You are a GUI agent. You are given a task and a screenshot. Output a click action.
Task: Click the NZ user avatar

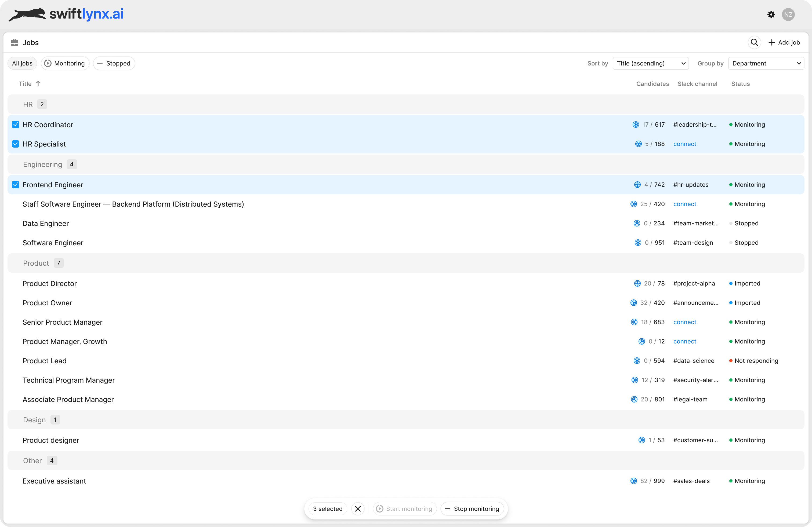tap(788, 14)
